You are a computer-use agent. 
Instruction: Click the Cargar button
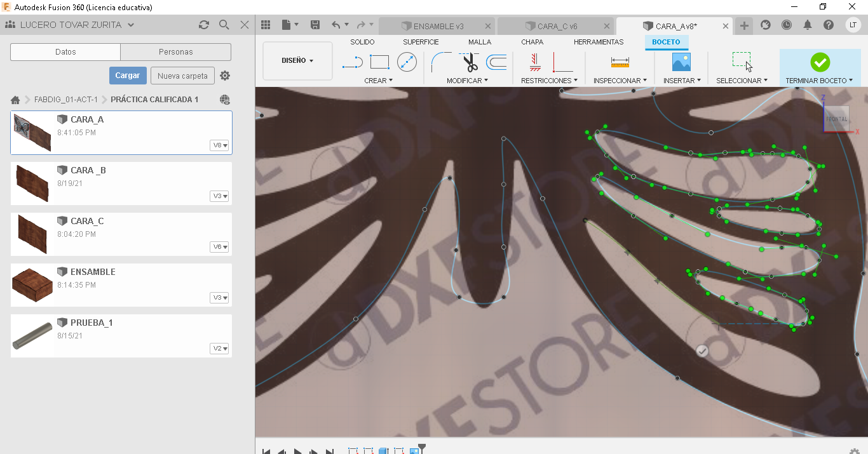click(128, 76)
